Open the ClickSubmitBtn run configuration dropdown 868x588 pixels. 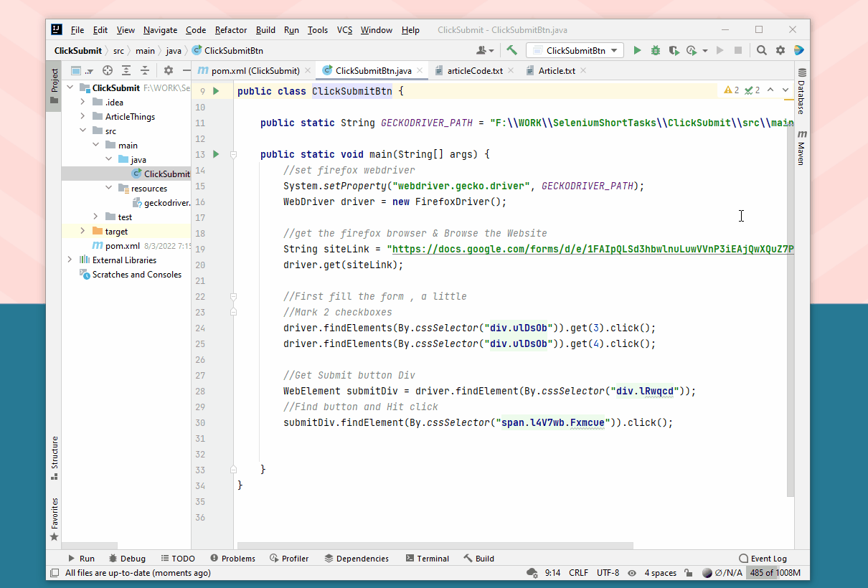pyautogui.click(x=575, y=50)
